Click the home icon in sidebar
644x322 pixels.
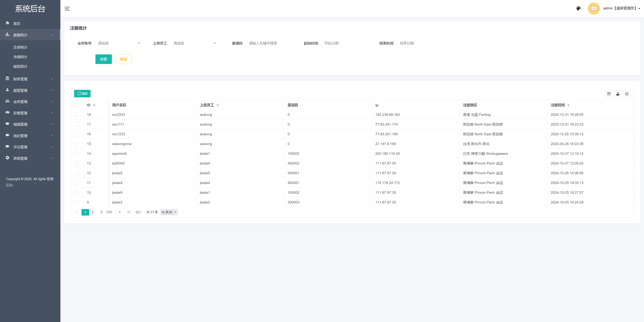tap(8, 23)
